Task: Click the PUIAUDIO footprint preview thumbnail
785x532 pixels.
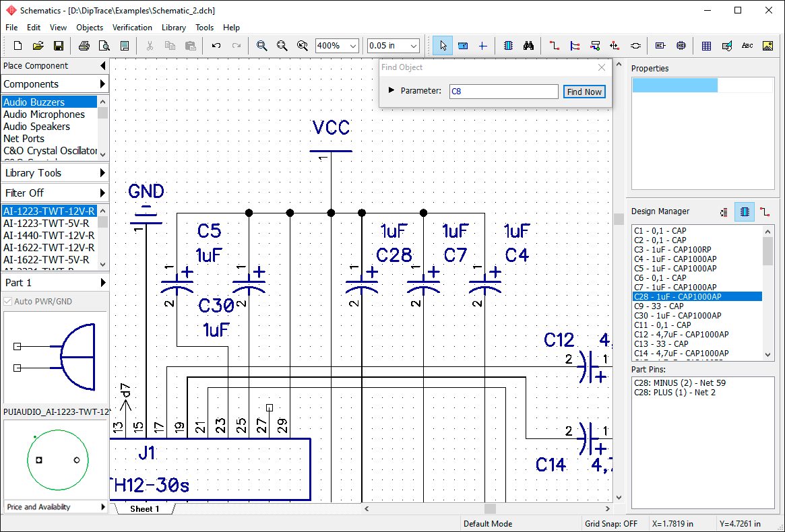Action: click(55, 459)
